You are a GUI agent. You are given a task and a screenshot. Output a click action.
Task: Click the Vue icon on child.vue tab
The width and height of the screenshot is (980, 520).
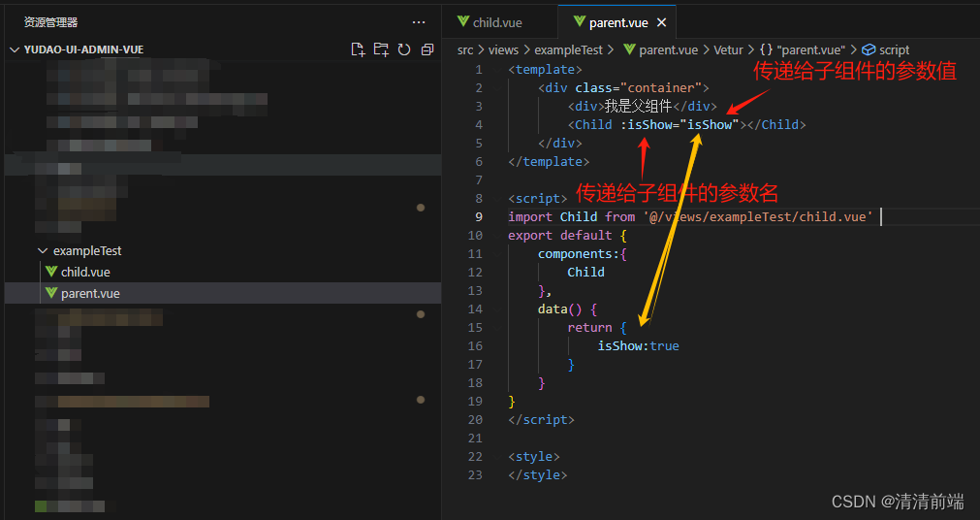[463, 22]
